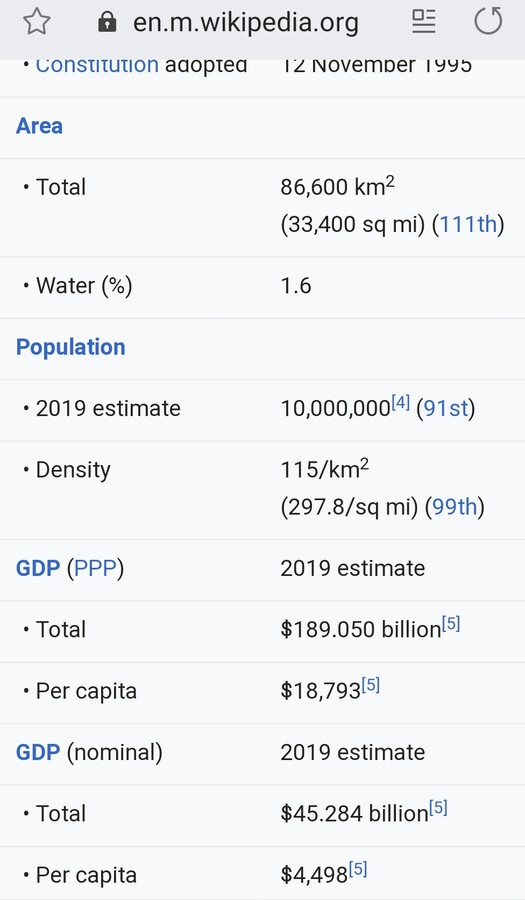Enable reader view icon
Screen dimensions: 525x900
[x=423, y=21]
